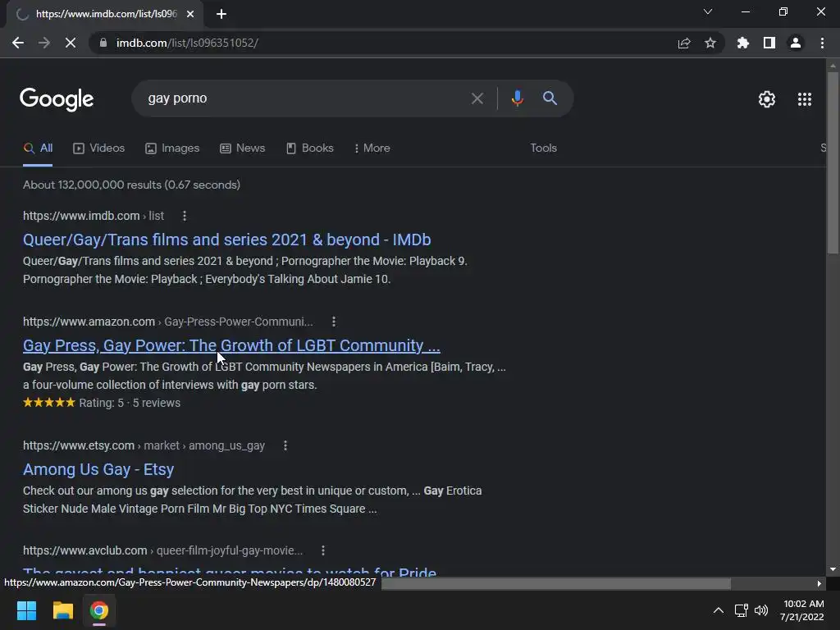Viewport: 840px width, 630px height.
Task: Open the about-this-result menu for avclub.com
Action: 322,550
